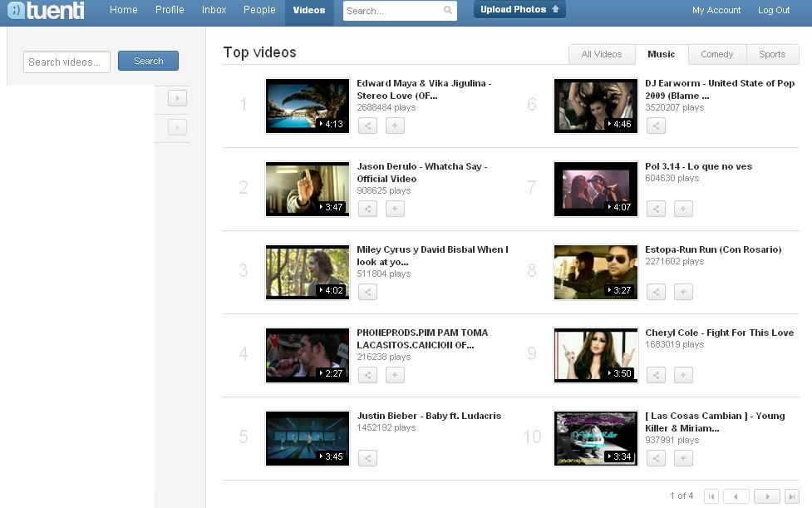The height and width of the screenshot is (508, 812).
Task: Open Pol 3.14 Lo que no ves title
Action: [699, 166]
